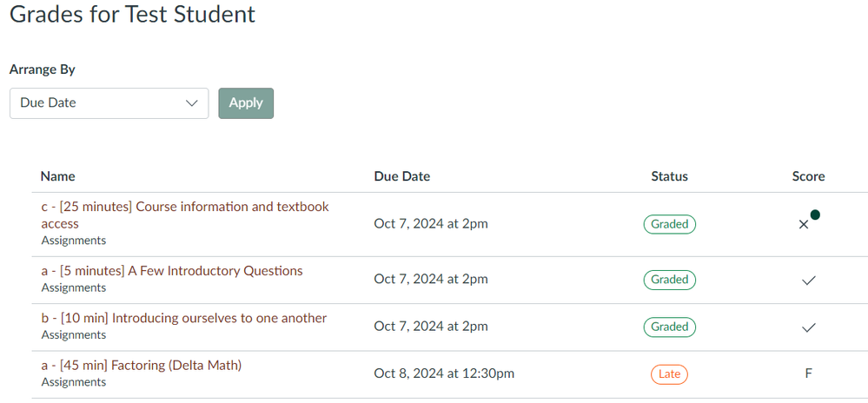
Task: Click the Name column header
Action: [58, 176]
